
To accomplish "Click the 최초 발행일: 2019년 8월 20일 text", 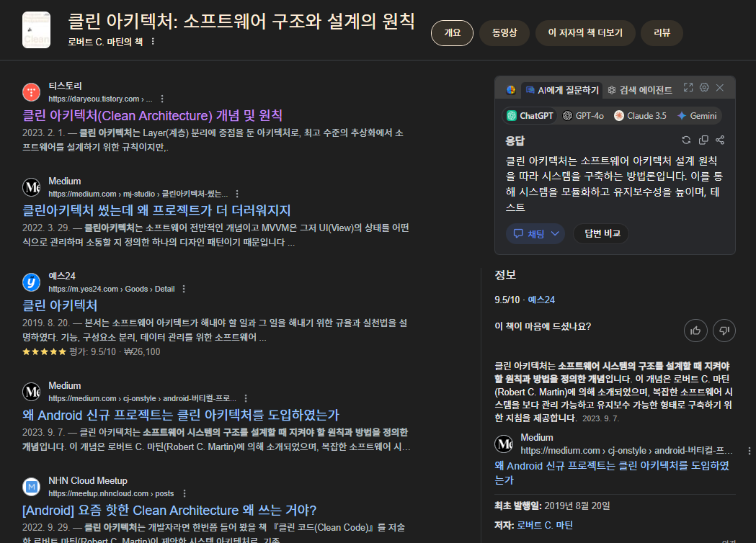I will pos(552,506).
